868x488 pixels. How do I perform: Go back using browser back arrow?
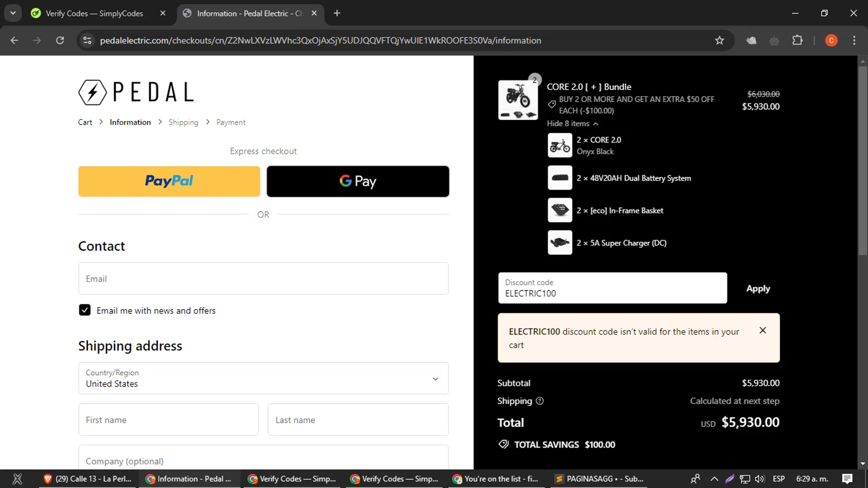pos(14,41)
